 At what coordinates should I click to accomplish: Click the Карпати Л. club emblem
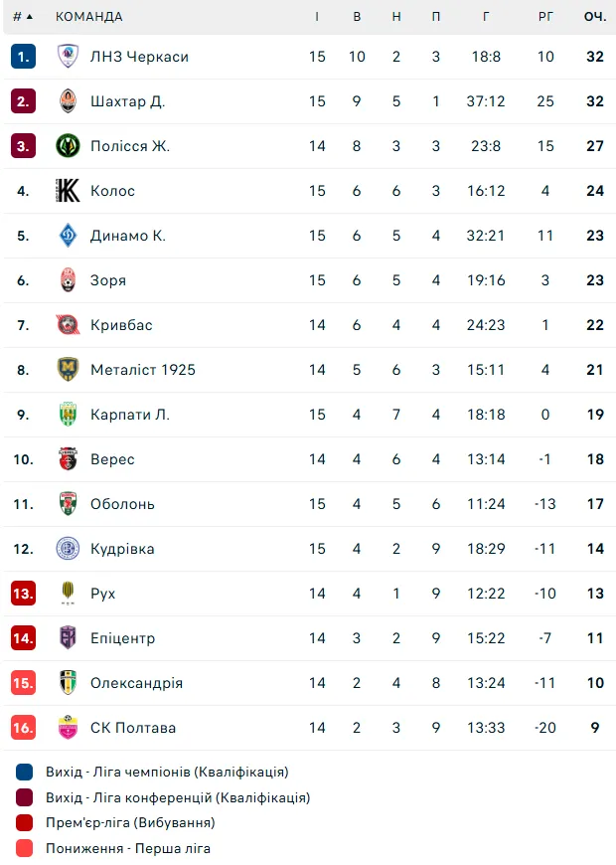tap(68, 415)
